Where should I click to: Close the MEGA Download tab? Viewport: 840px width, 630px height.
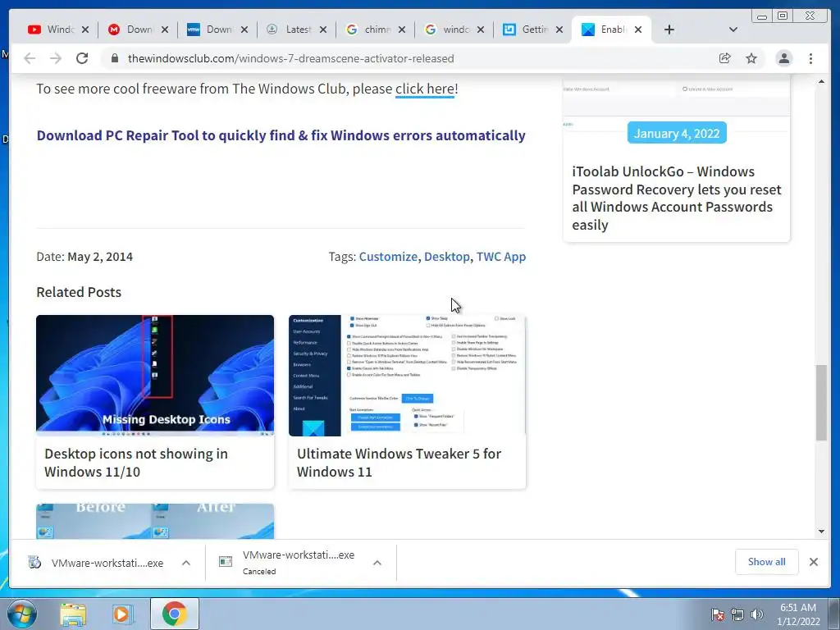coord(164,30)
